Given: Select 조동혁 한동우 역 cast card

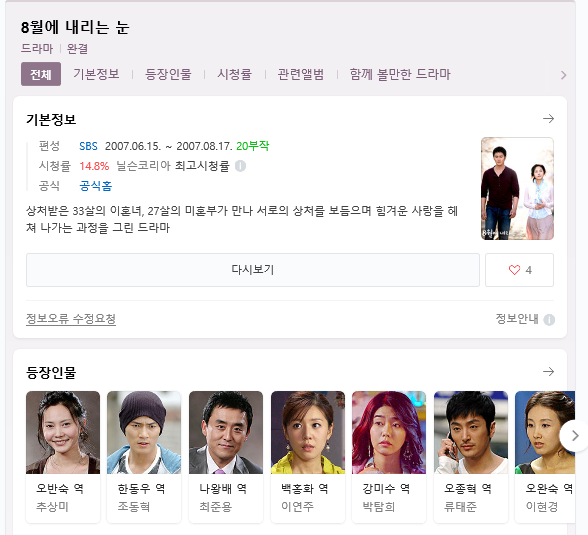Looking at the screenshot, I should pos(144,457).
